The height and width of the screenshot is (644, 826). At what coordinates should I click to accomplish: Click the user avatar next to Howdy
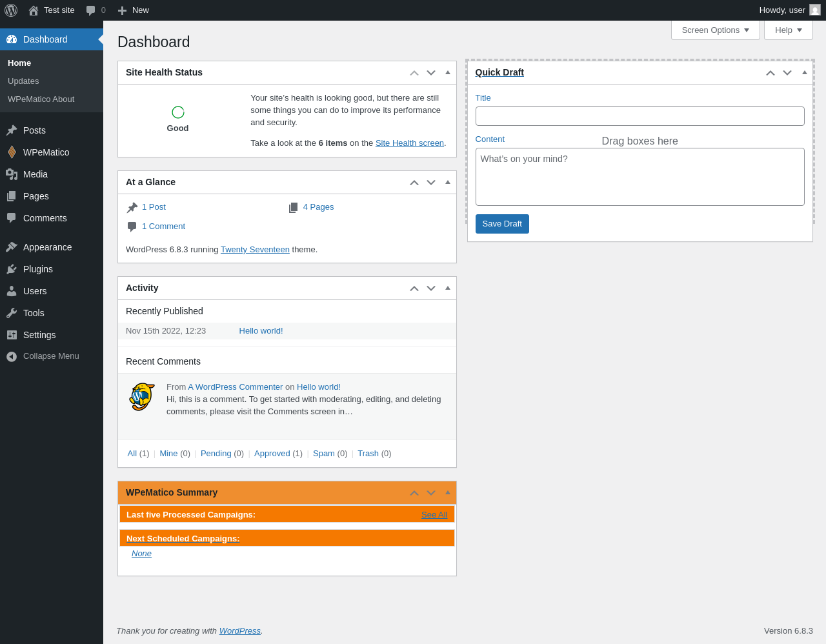pyautogui.click(x=815, y=10)
